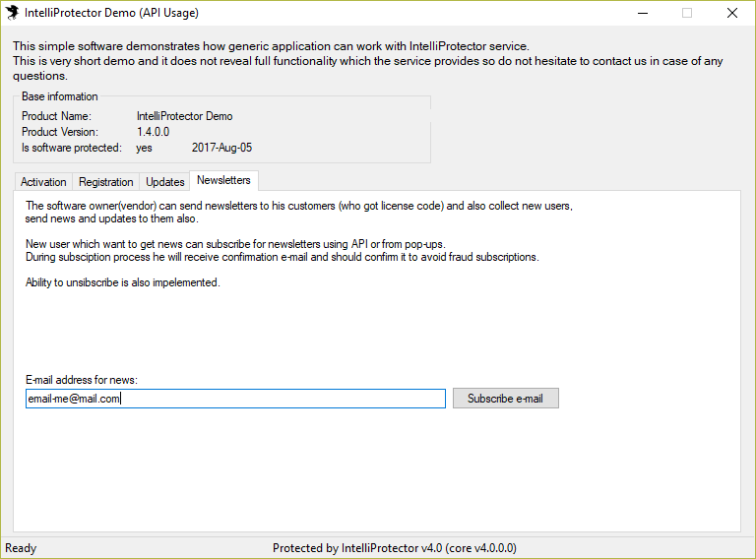Select the Updates tab
The image size is (756, 559).
pyautogui.click(x=165, y=182)
